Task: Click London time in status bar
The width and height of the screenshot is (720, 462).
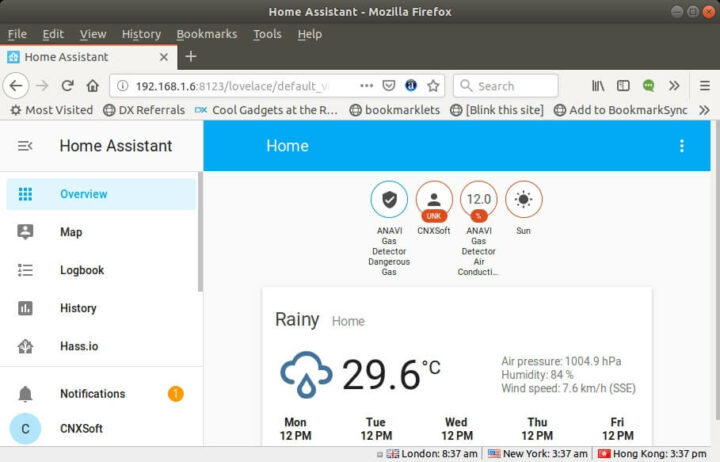Action: coord(432,454)
